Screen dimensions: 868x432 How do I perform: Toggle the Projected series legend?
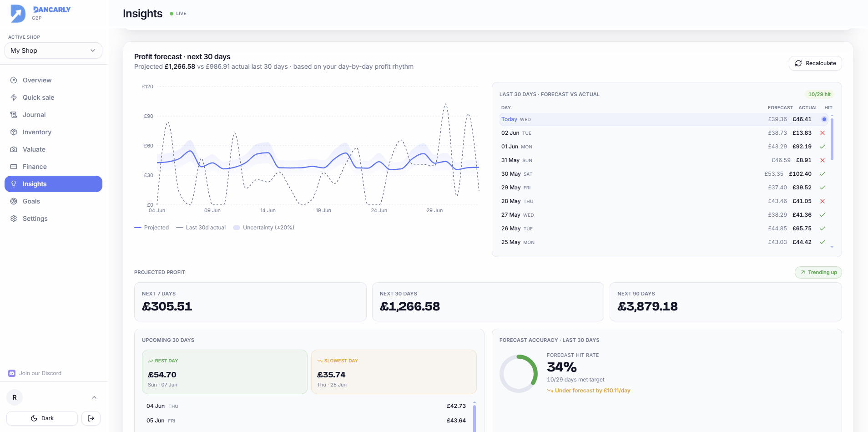point(151,228)
